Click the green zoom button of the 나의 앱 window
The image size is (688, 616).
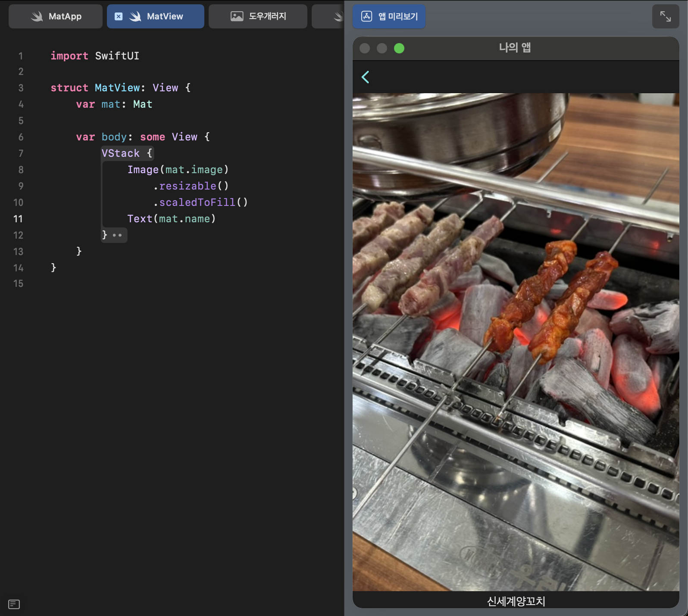pos(399,48)
